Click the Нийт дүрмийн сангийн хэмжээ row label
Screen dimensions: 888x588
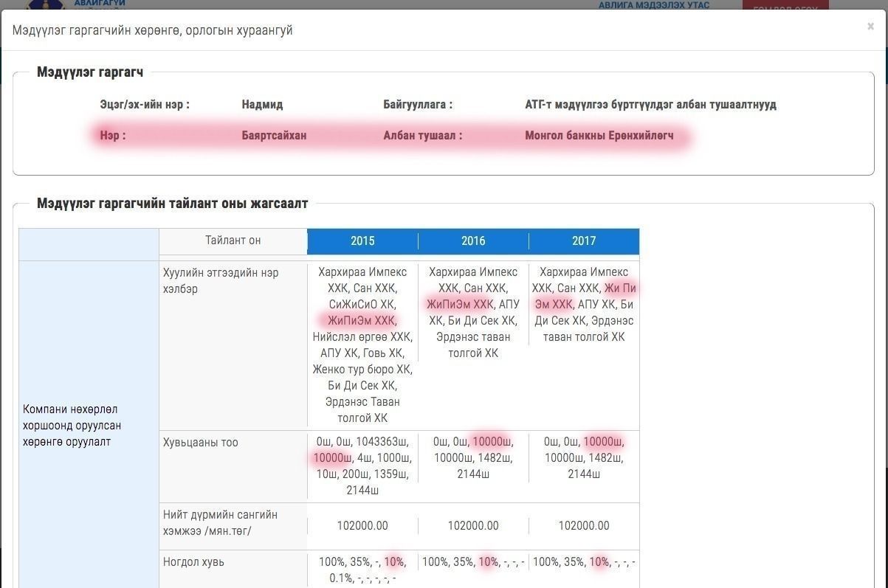220,523
